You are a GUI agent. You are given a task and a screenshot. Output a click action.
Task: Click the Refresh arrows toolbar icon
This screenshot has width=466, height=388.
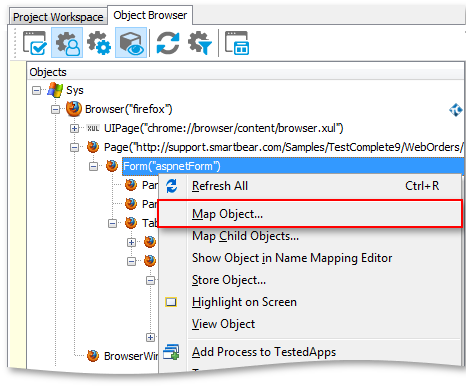tap(168, 43)
